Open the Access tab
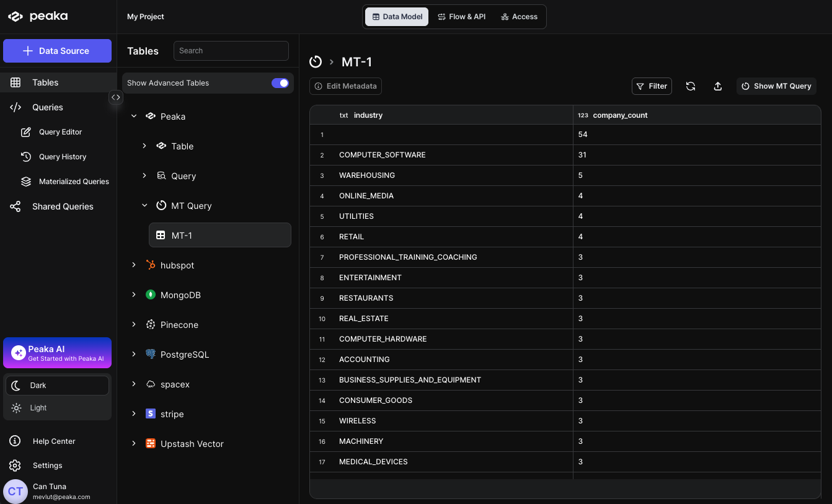Image resolution: width=832 pixels, height=504 pixels. [x=519, y=17]
